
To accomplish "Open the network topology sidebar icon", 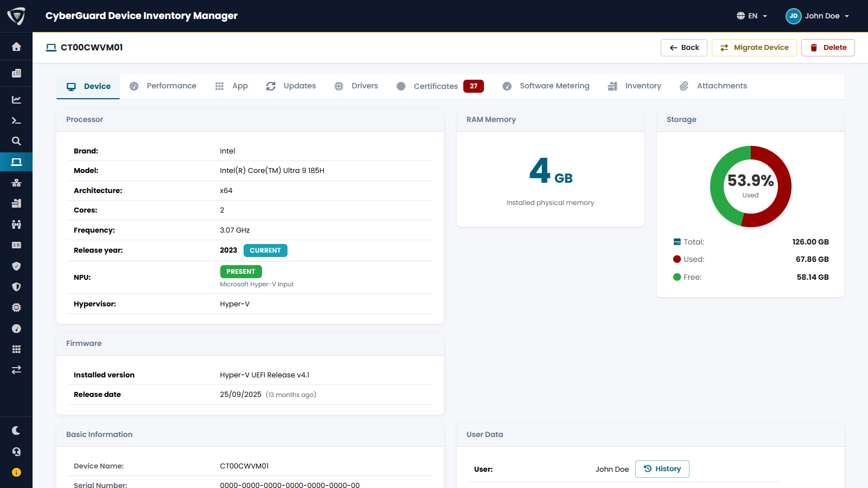I will (16, 183).
